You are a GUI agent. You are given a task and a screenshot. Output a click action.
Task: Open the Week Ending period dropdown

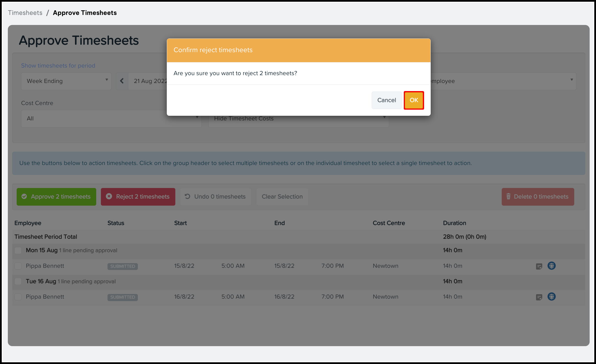point(66,81)
